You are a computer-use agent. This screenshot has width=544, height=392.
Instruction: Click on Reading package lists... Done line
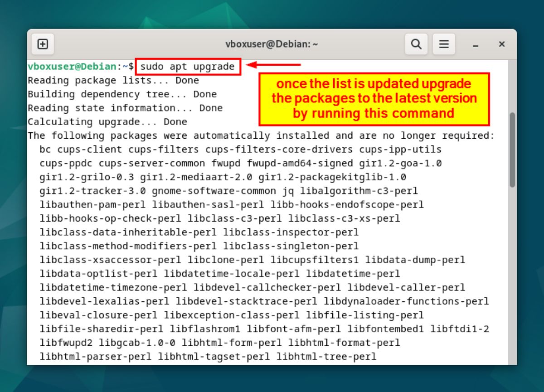113,80
